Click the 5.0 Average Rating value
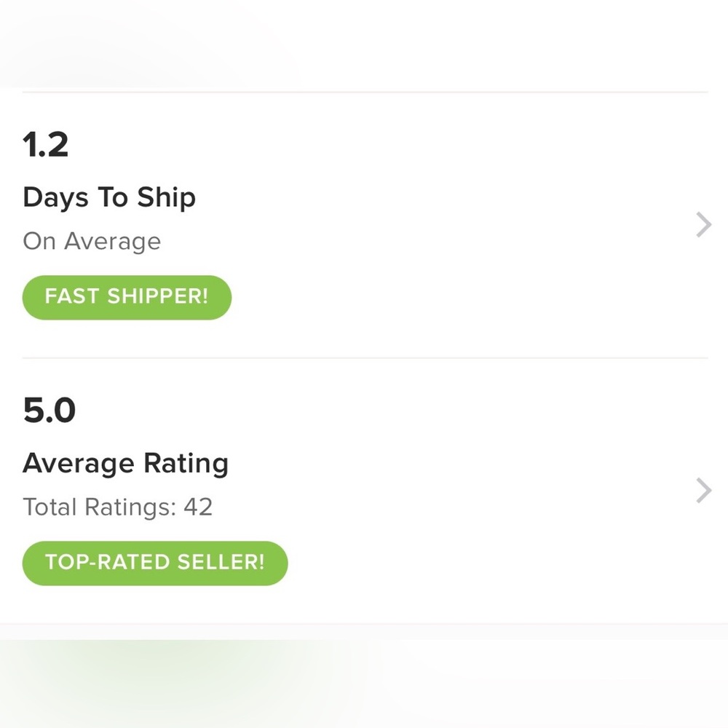728x728 pixels. (x=50, y=410)
